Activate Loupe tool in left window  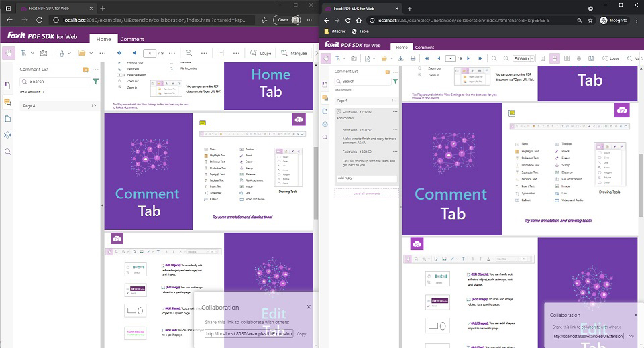(x=260, y=53)
